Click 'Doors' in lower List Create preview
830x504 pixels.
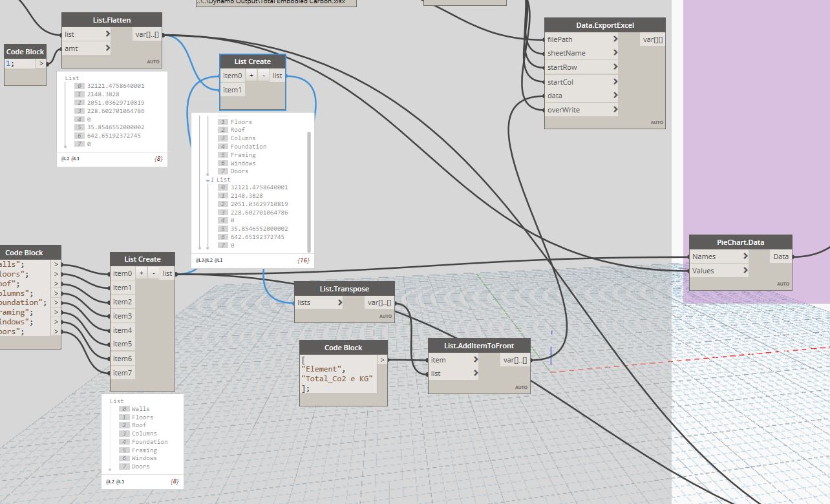click(140, 467)
